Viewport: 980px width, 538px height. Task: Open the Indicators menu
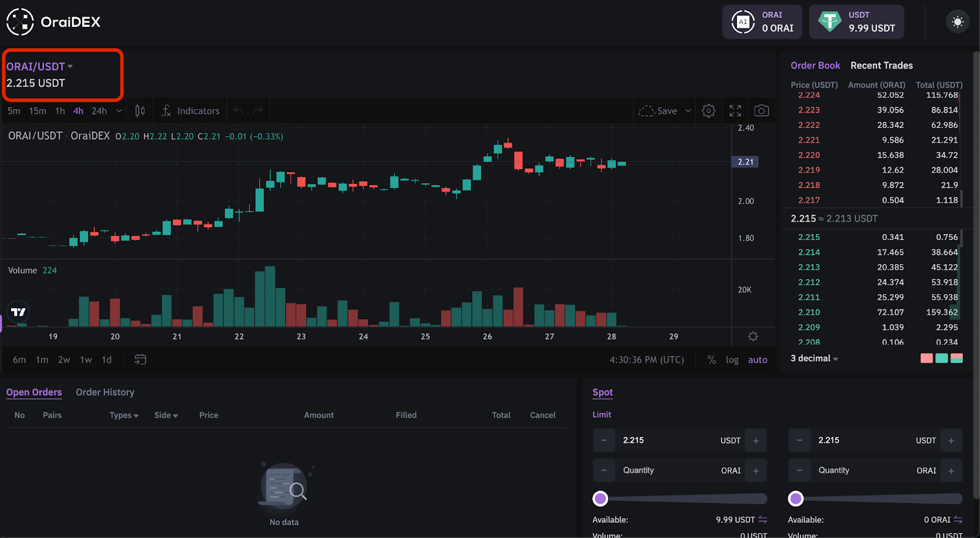(x=190, y=111)
